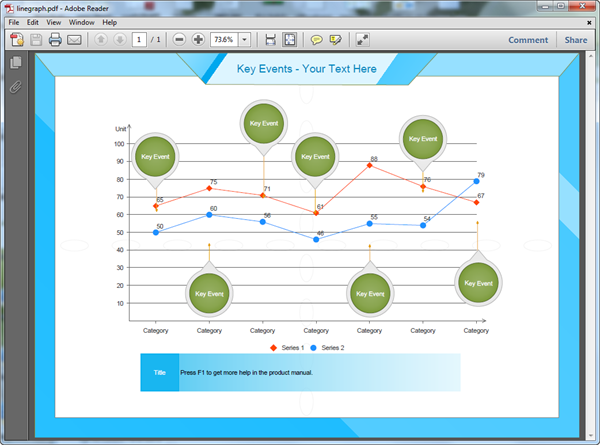The image size is (600, 445).
Task: Minimize the Adobe Reader window
Action: pos(545,5)
